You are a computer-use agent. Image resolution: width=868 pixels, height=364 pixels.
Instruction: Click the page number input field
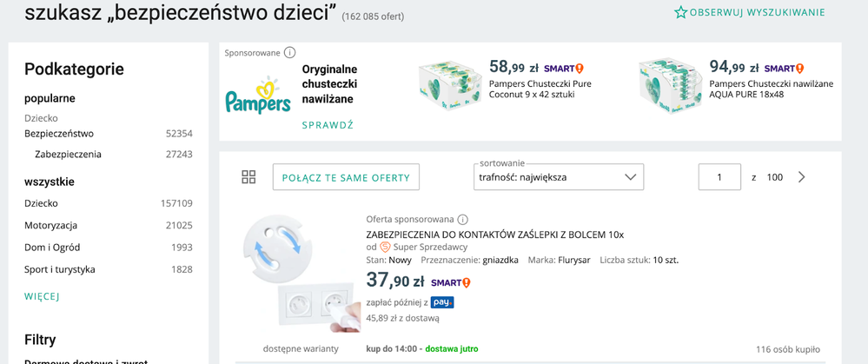click(x=719, y=177)
